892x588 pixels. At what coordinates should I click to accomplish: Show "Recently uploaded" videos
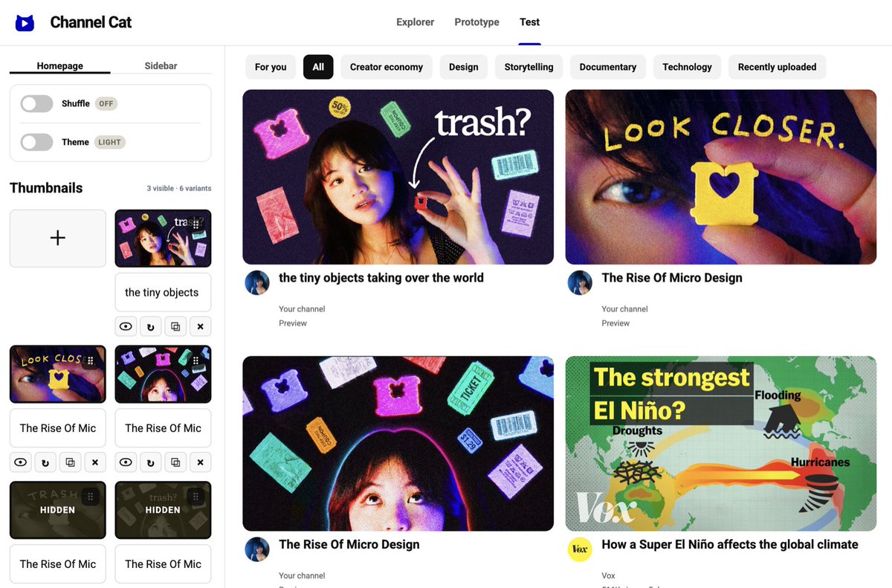click(777, 67)
